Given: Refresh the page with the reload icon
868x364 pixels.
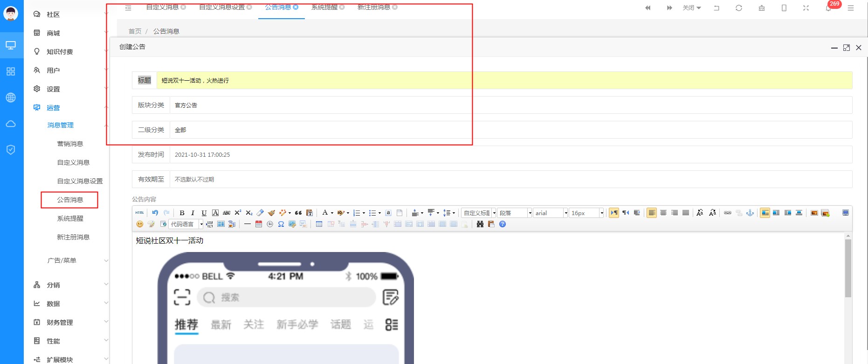Looking at the screenshot, I should [739, 8].
